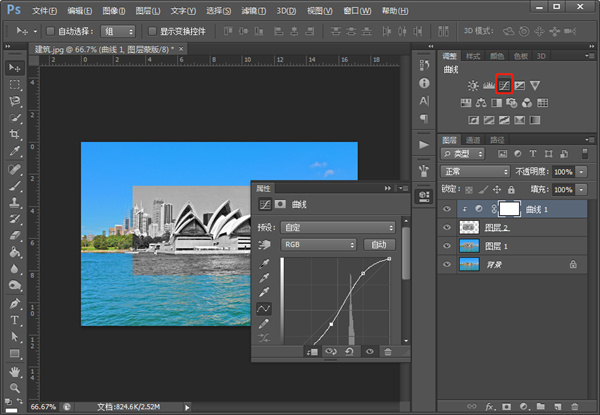Click the 图层 2 layer thumbnail
The height and width of the screenshot is (415, 600).
coord(471,227)
